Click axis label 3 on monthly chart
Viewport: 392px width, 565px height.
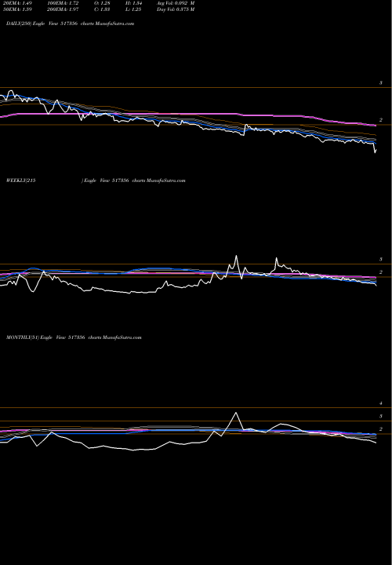point(380,416)
